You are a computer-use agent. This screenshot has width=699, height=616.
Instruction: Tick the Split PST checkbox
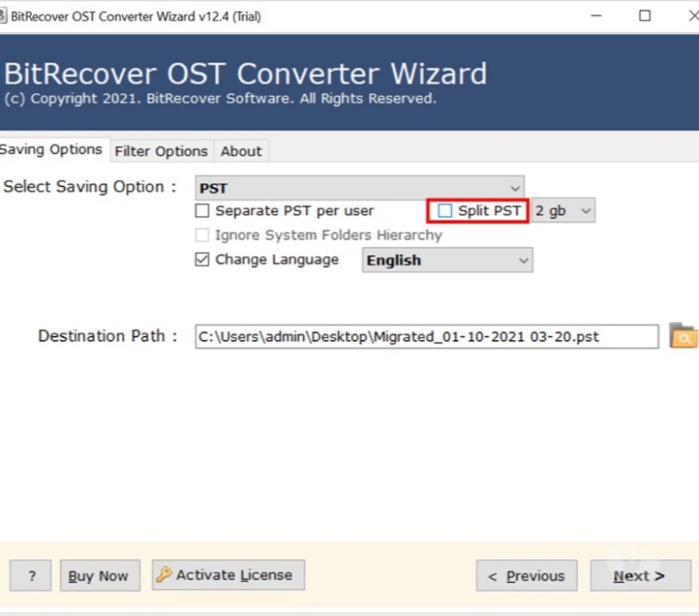click(445, 211)
